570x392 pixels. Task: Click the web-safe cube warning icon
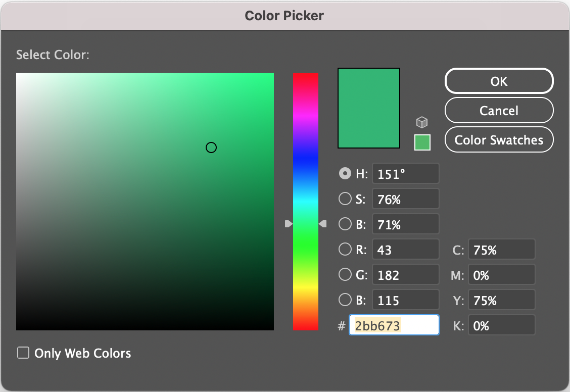(x=422, y=122)
